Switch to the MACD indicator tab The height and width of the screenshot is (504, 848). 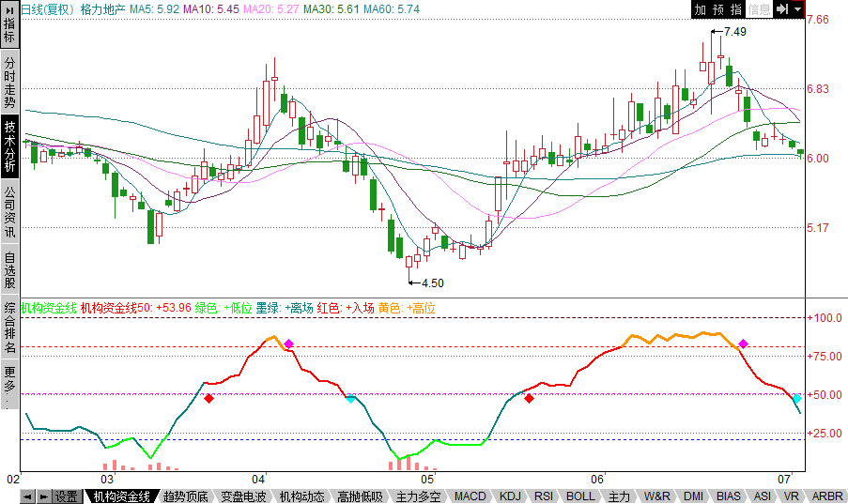pyautogui.click(x=470, y=496)
